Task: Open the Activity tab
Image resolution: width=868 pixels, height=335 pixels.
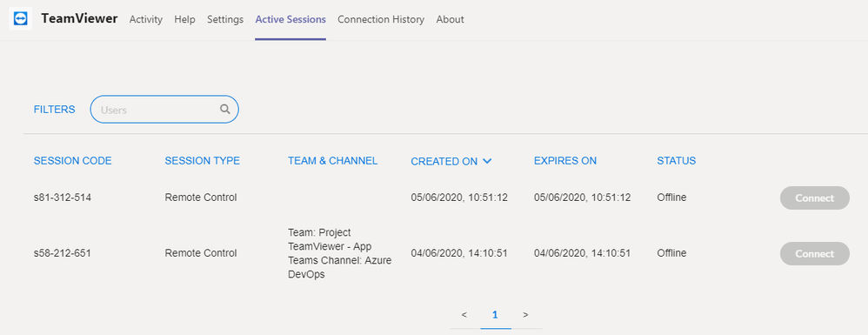Action: point(146,19)
